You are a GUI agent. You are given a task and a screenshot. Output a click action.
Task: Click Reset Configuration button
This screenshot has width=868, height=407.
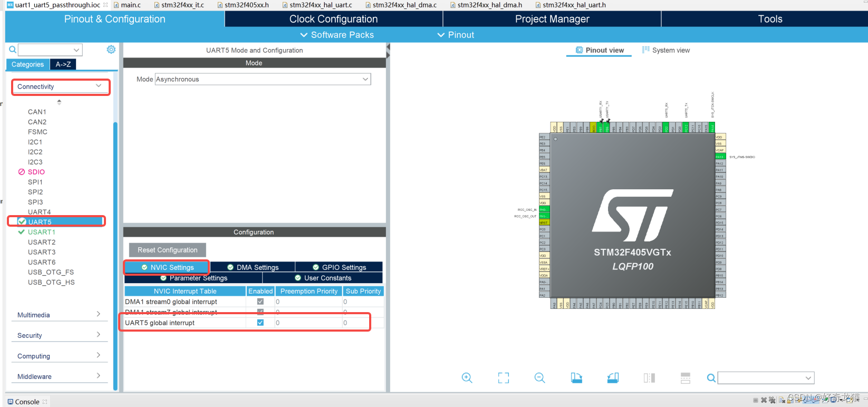tap(167, 250)
